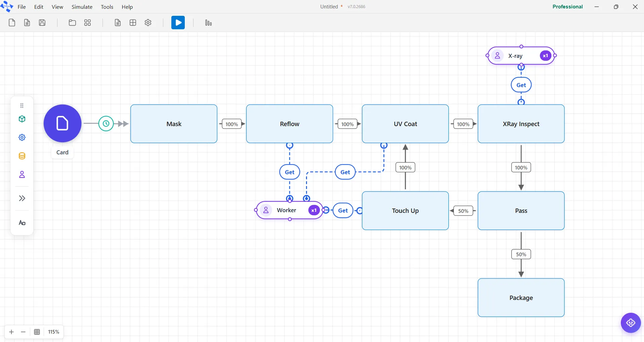Select the blue gear tool in sidebar

click(x=22, y=138)
